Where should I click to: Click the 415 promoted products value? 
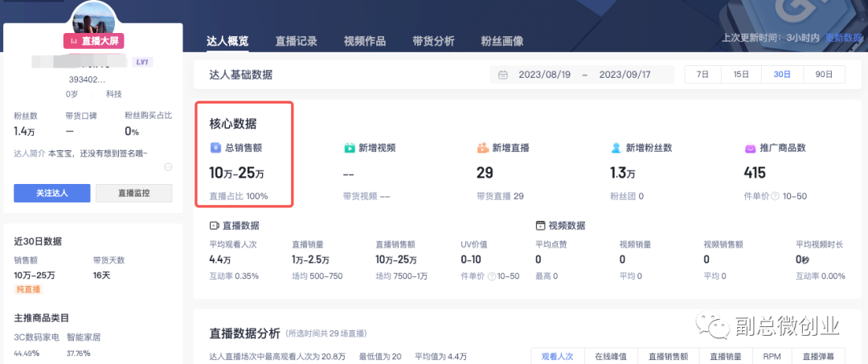pos(755,173)
